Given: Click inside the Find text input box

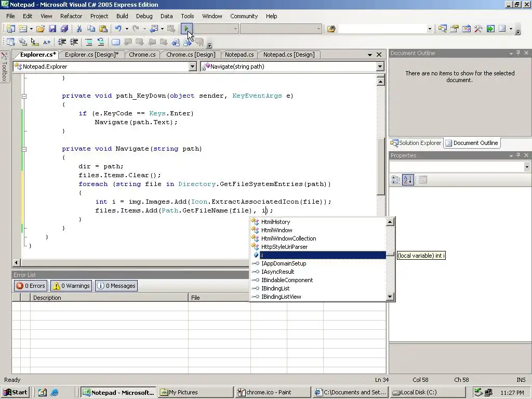Looking at the screenshot, I should pyautogui.click(x=382, y=29).
